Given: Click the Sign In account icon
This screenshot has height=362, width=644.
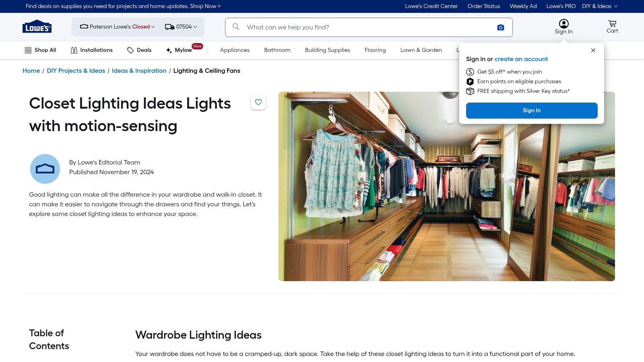Looking at the screenshot, I should click(x=563, y=23).
